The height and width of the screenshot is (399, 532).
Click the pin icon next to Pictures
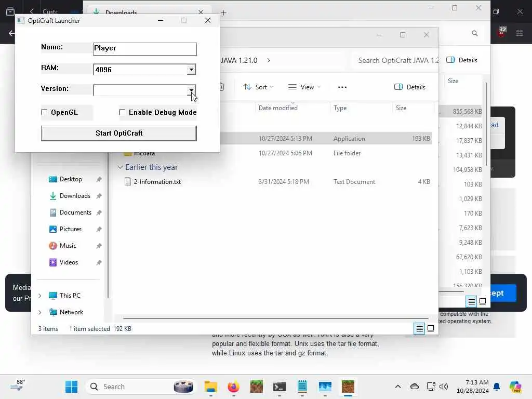click(x=99, y=229)
